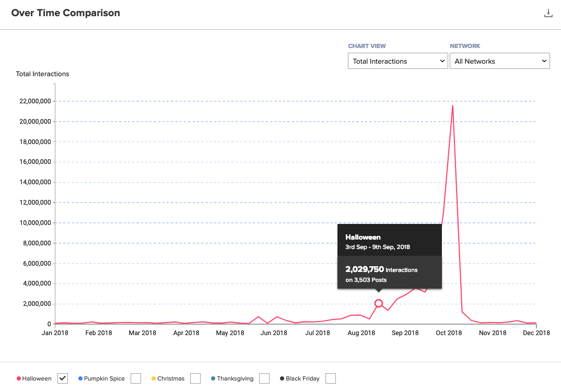The image size is (561, 392).
Task: Click the teal Thanksgiving legend dot
Action: click(213, 378)
